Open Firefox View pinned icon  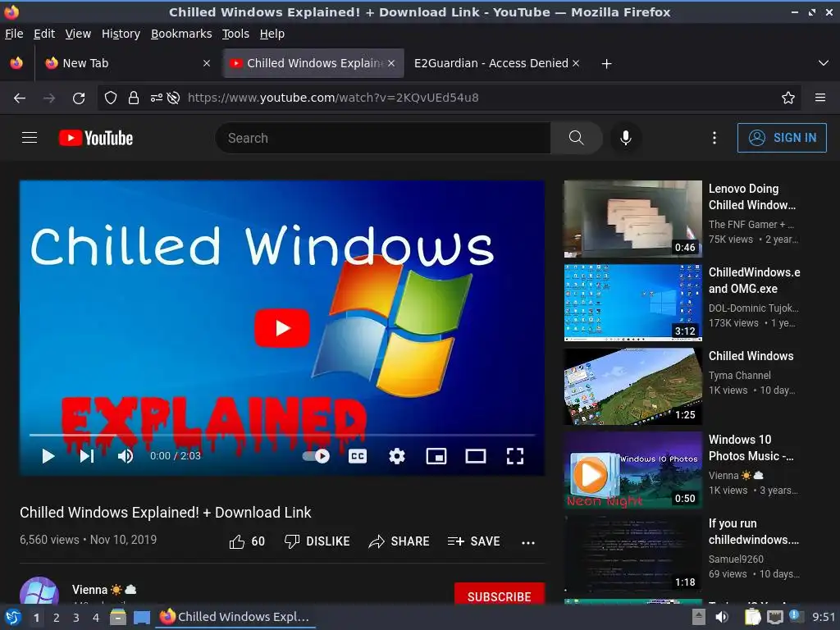tap(16, 63)
